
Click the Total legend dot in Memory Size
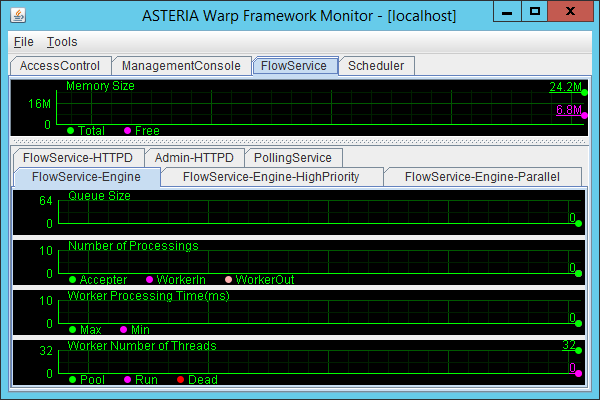tap(70, 131)
